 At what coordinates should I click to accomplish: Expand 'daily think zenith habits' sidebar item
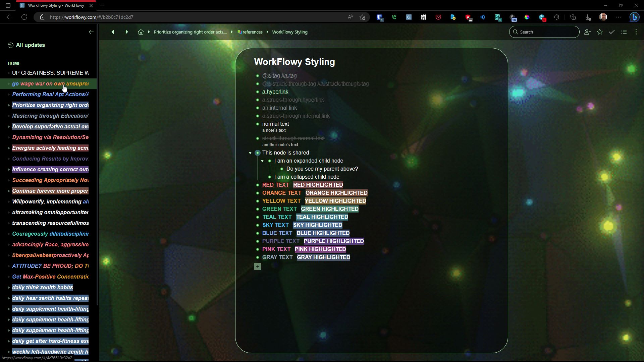9,288
